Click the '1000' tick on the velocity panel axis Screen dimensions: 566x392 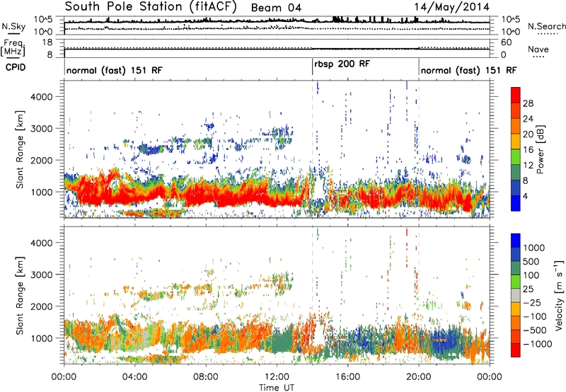[x=42, y=338]
